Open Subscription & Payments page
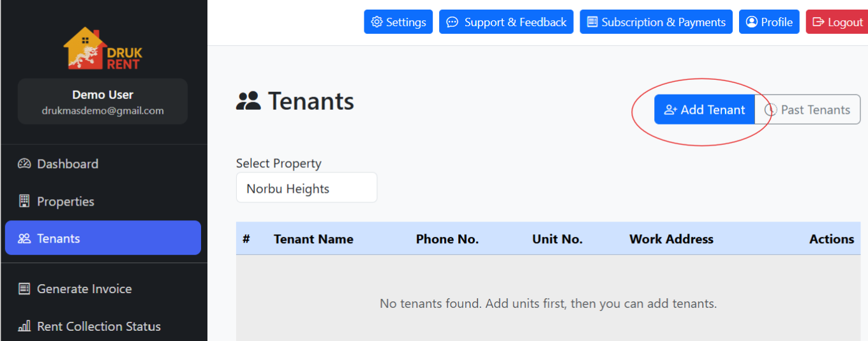The height and width of the screenshot is (341, 868). click(x=656, y=22)
